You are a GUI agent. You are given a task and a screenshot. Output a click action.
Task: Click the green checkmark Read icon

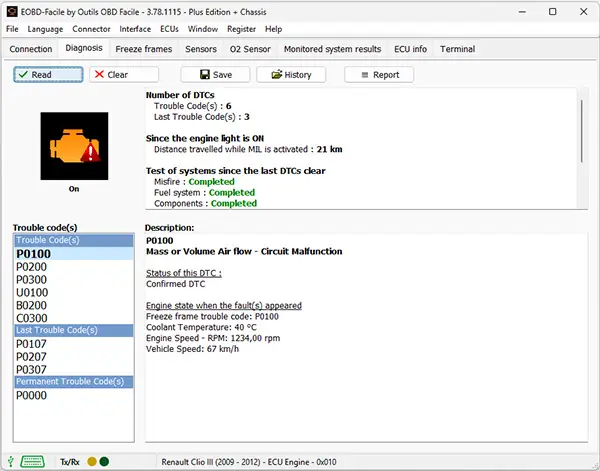click(x=22, y=75)
